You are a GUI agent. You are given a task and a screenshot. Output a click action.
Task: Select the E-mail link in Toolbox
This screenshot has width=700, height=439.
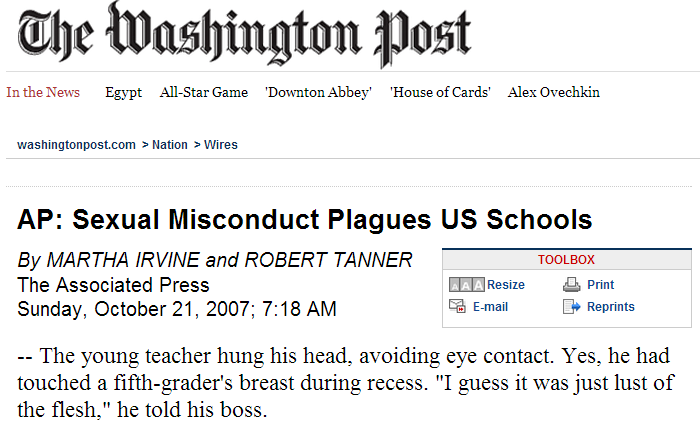pos(490,307)
